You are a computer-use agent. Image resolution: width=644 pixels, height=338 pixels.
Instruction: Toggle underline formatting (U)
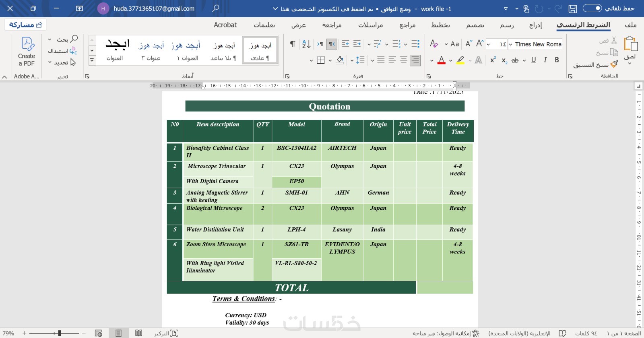tap(534, 60)
